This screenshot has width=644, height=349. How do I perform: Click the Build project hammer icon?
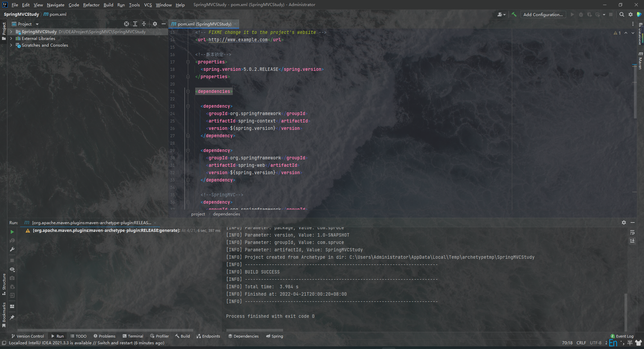pyautogui.click(x=514, y=14)
